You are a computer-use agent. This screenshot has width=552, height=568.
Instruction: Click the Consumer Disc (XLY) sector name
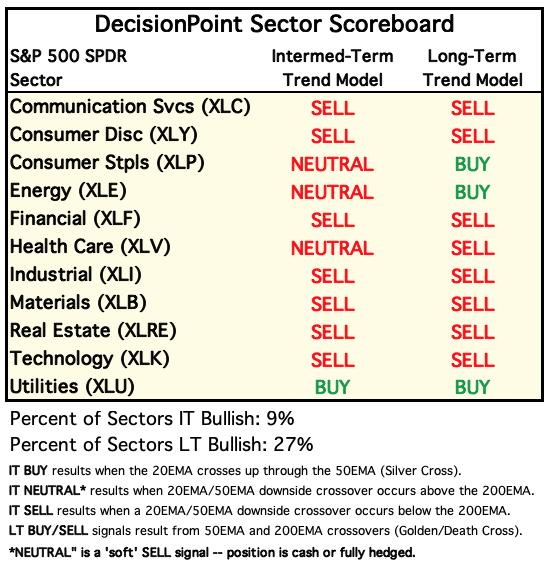point(104,135)
